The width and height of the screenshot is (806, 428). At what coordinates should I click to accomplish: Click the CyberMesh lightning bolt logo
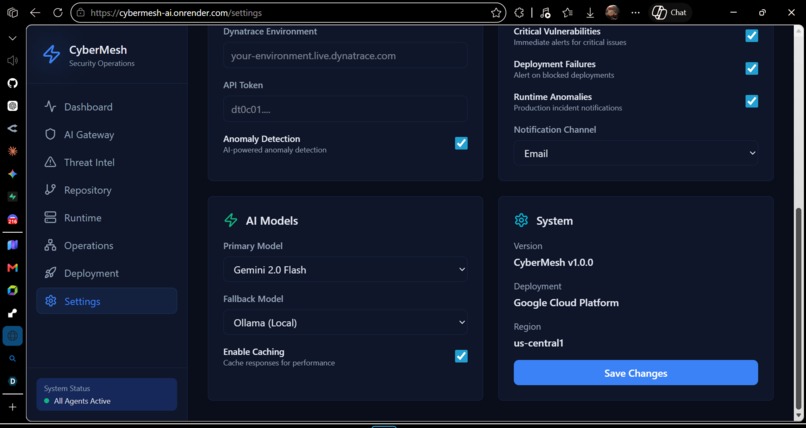(51, 54)
